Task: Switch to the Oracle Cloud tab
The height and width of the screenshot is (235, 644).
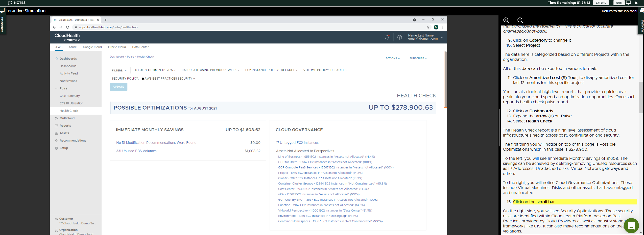Action: point(117,47)
